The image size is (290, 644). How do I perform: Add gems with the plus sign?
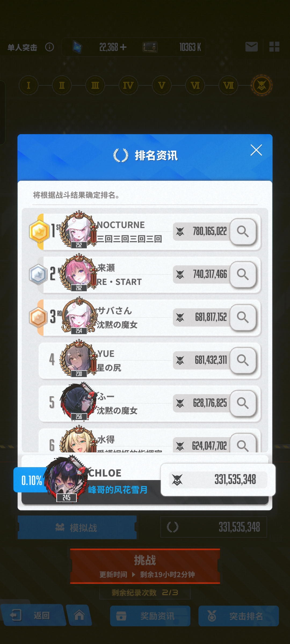click(123, 47)
